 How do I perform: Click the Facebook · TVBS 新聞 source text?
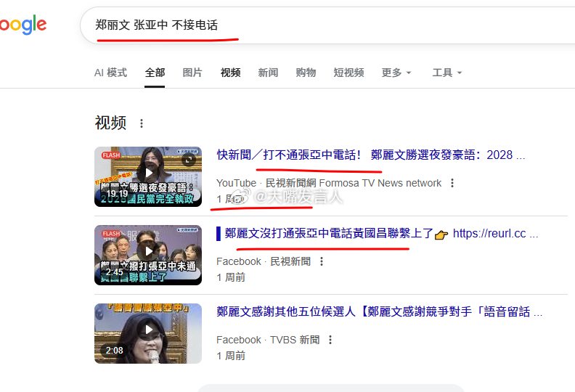coord(268,340)
